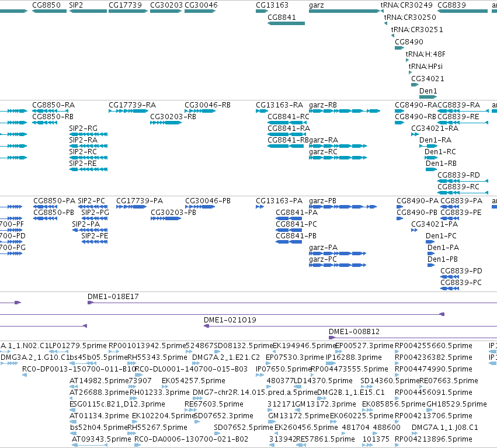This screenshot has width=497, height=448.
Task: Select the DMG7A.1_1.J08.C1 label
Action: click(444, 428)
